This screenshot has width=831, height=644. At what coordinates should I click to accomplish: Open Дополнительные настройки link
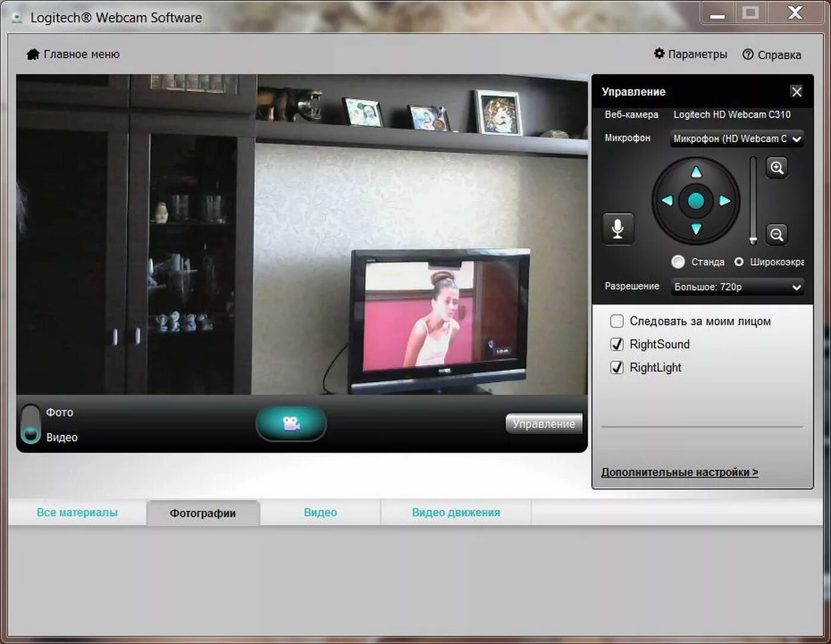(x=680, y=472)
